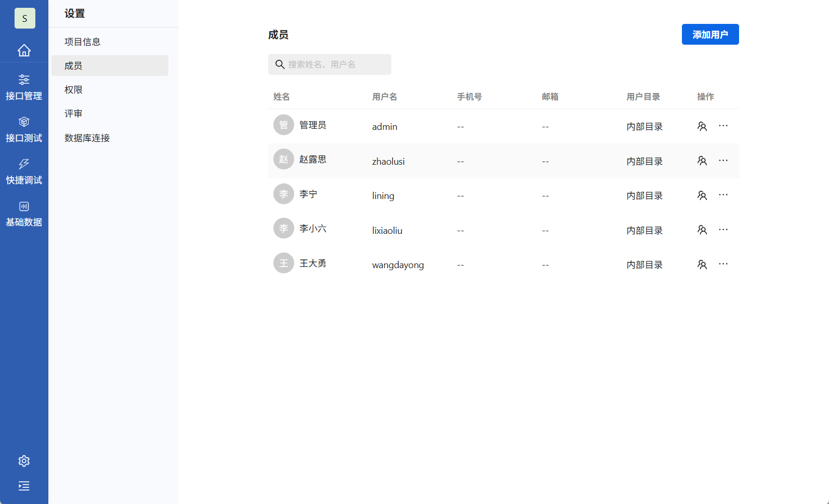Click the name 李宁

[x=308, y=194]
